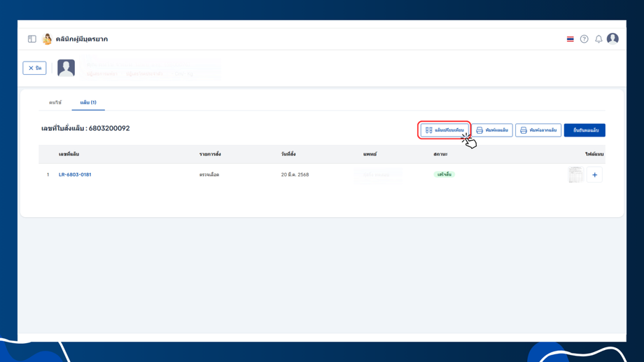Screen dimensions: 644x362
Task: Click the แล็บเปรียบเทียบ compare labs button
Action: (x=444, y=130)
